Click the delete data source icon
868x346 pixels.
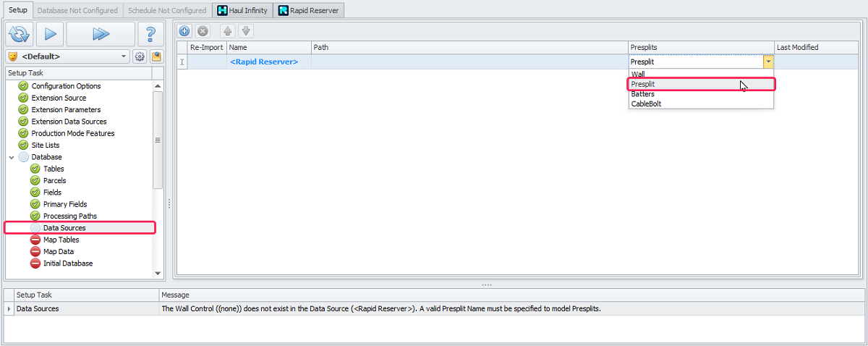point(203,31)
